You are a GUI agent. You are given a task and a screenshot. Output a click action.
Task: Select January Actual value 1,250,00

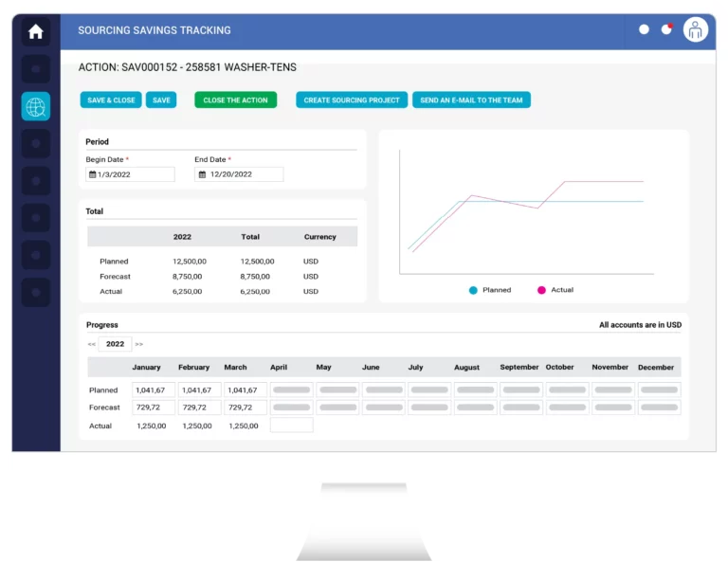152,426
